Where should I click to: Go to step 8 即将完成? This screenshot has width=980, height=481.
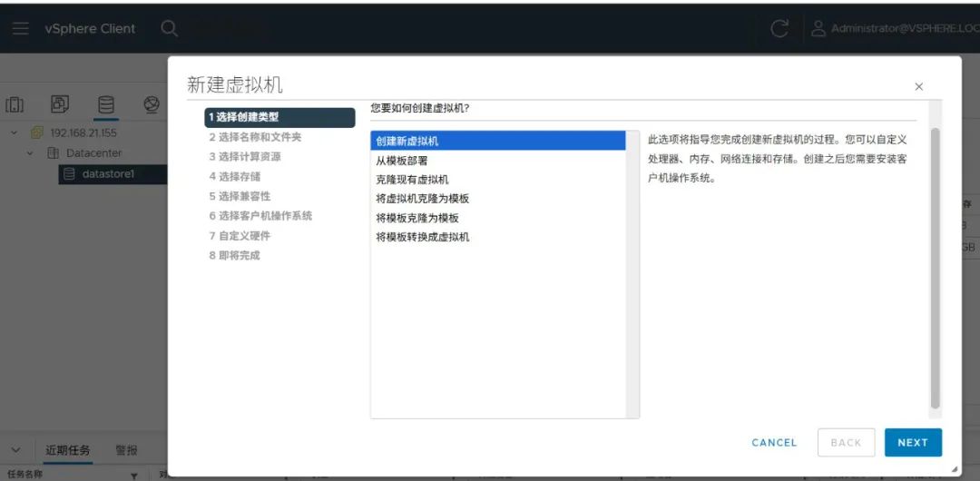click(234, 255)
